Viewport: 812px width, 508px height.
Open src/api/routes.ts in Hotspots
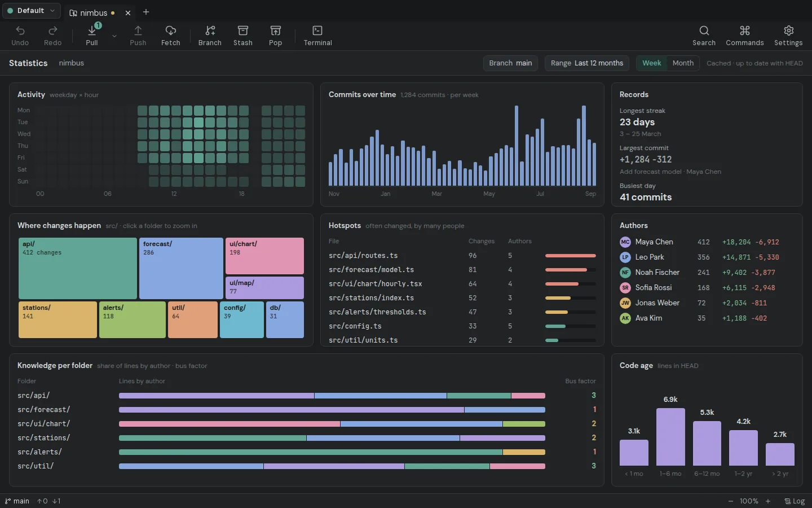tap(462, 256)
